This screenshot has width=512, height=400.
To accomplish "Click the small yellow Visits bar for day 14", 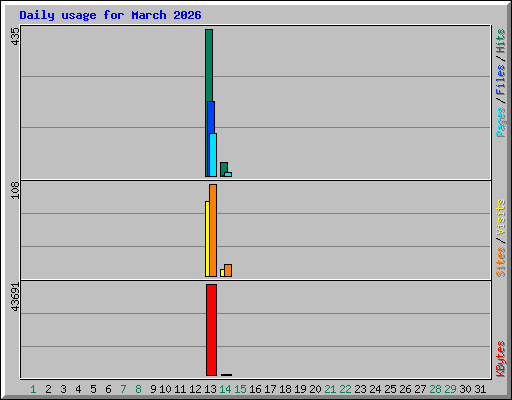I will click(222, 273).
